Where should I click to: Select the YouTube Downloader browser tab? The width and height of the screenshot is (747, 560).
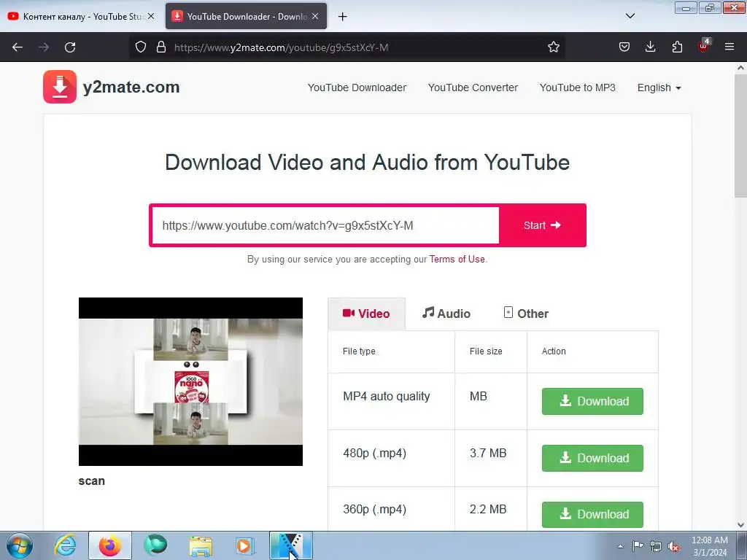coord(246,17)
